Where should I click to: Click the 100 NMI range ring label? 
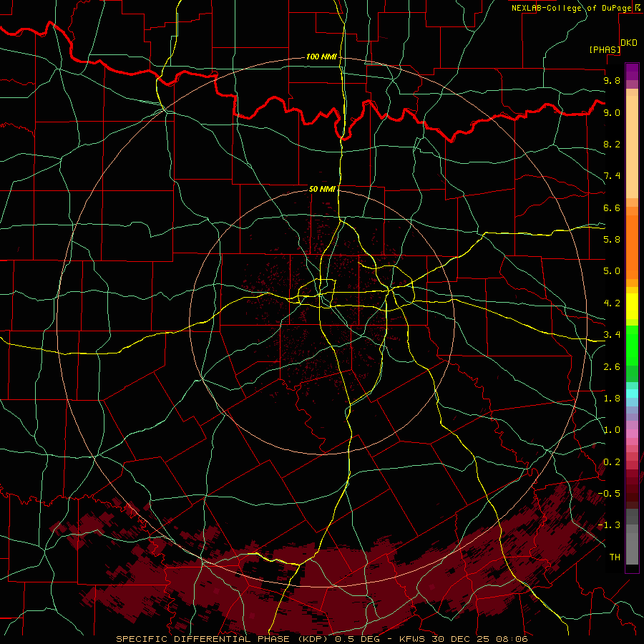click(321, 57)
